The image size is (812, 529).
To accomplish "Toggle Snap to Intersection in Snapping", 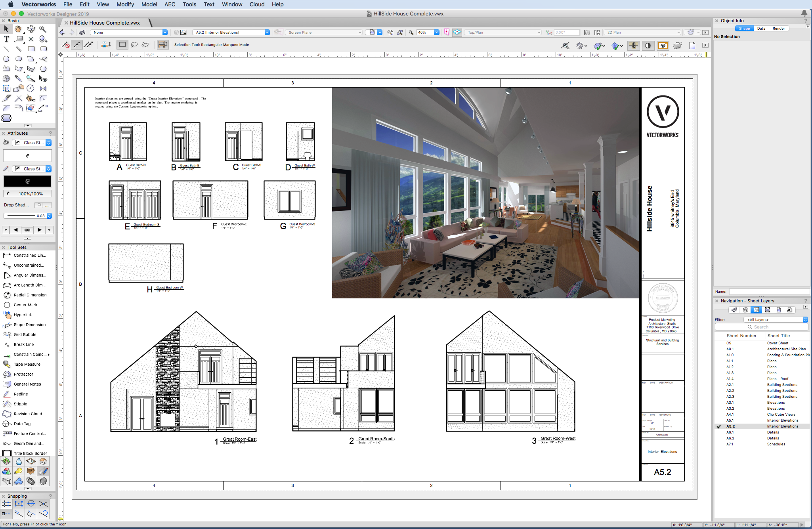I will point(43,504).
